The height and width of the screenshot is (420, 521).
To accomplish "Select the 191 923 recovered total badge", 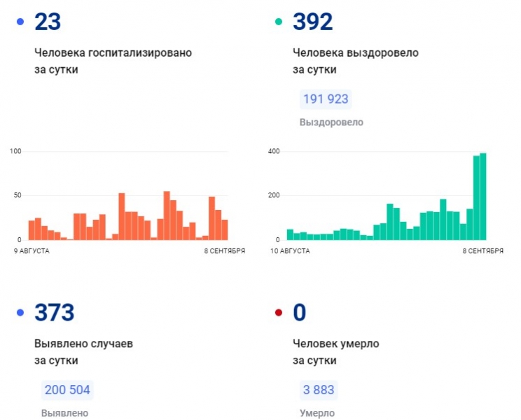I will click(325, 99).
